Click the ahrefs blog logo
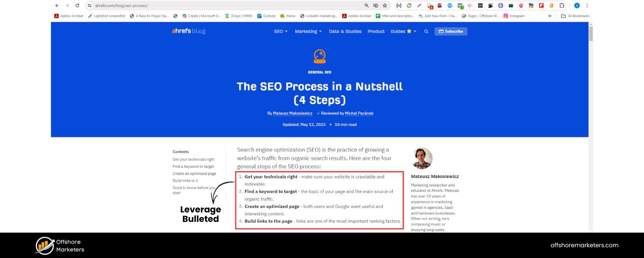Screen dimensions: 644x258 tap(188, 31)
